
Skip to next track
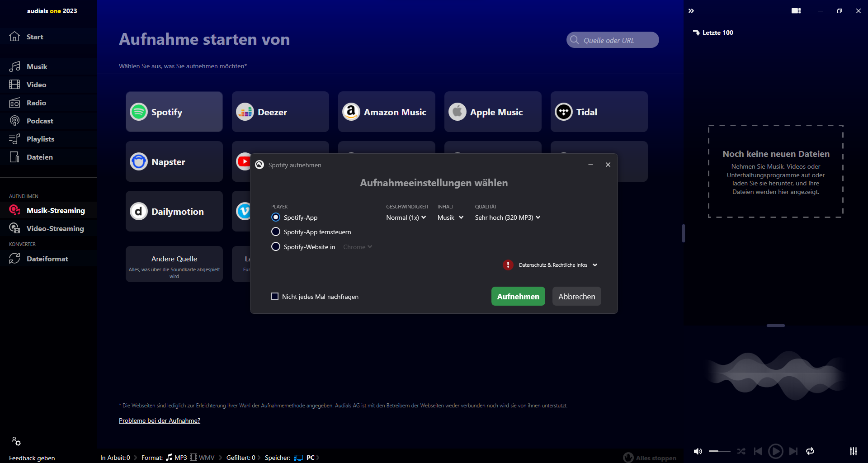793,451
